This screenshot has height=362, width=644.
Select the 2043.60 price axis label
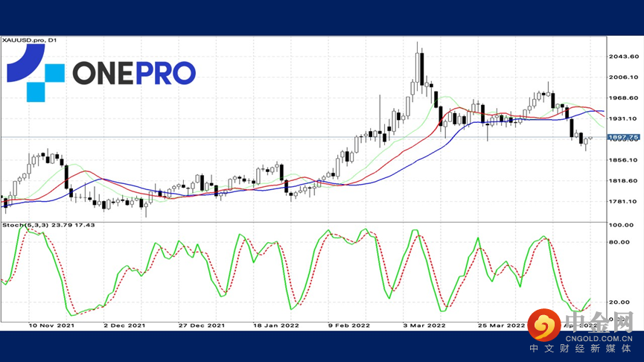coord(623,57)
